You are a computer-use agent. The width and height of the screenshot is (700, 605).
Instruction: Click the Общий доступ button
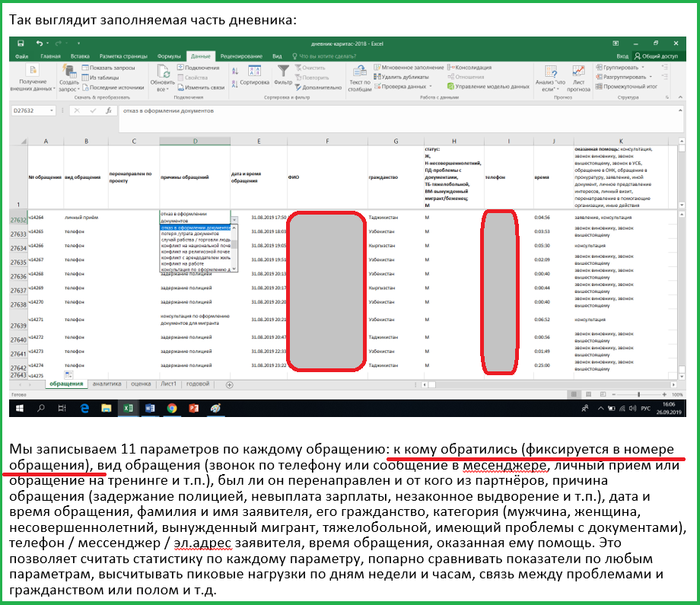pyautogui.click(x=656, y=56)
